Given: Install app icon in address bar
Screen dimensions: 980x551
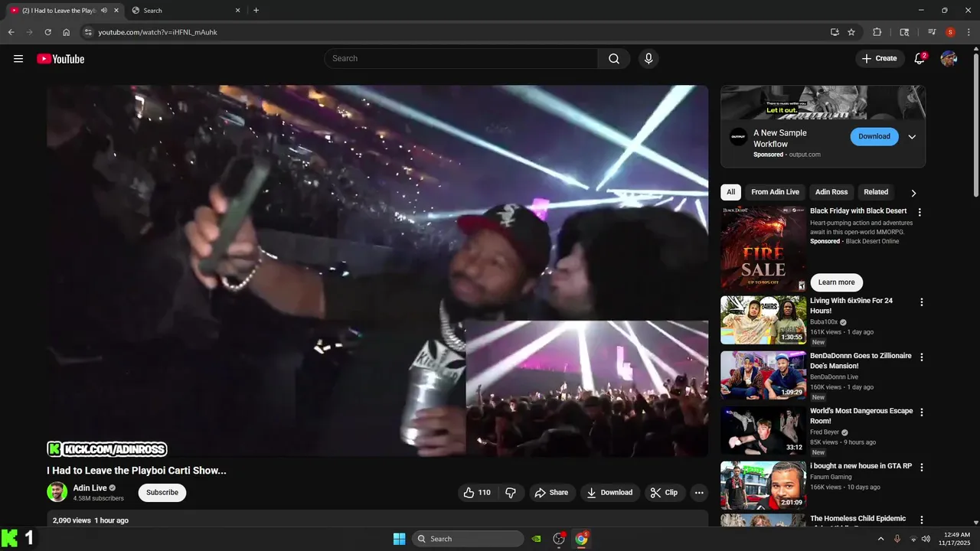Looking at the screenshot, I should point(835,32).
